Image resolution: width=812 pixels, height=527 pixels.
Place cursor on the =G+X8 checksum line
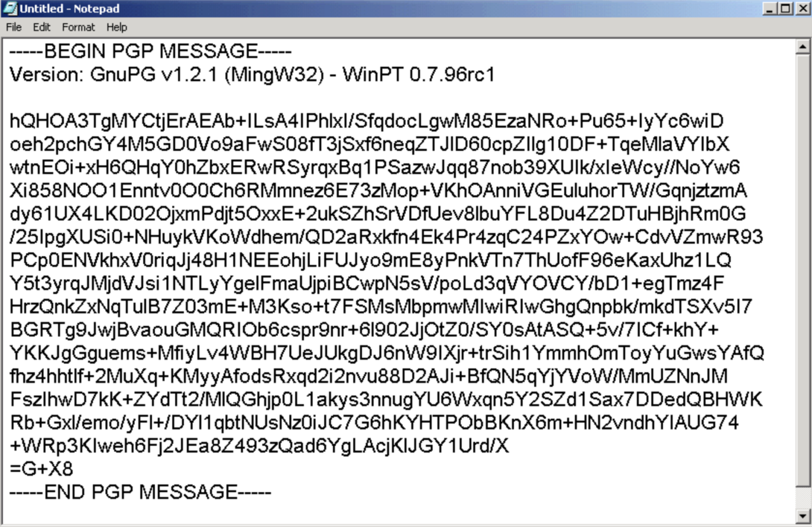click(41, 469)
